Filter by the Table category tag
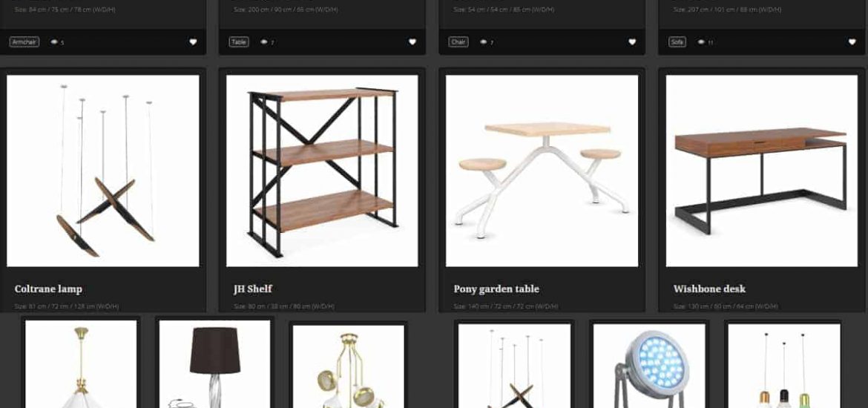868x408 pixels. [x=239, y=42]
